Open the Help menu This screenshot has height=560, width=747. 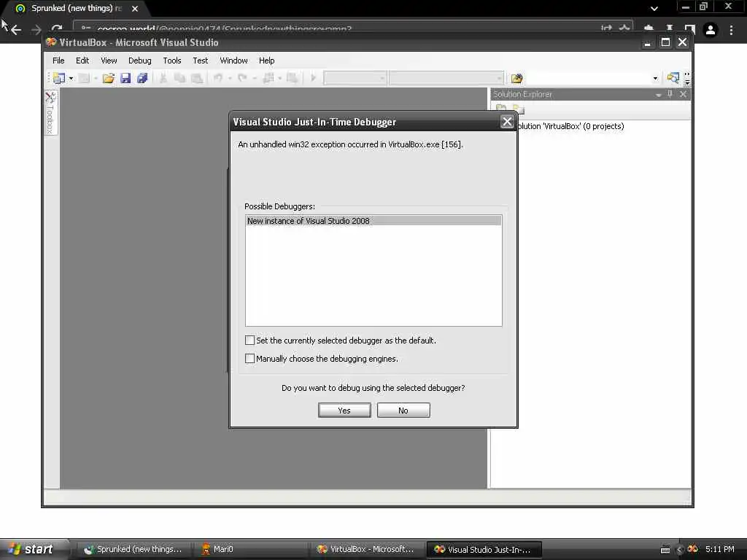pos(266,61)
